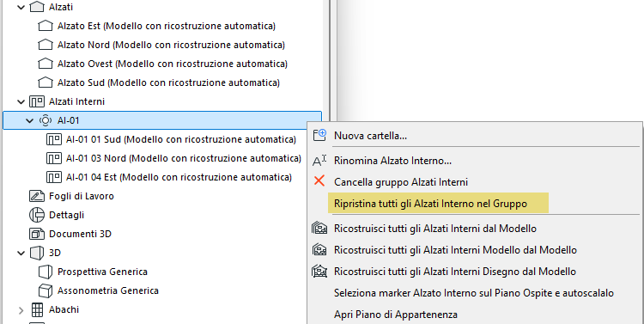This screenshot has width=644, height=324.
Task: Click the Abachi schedule grid icon
Action: (37, 309)
